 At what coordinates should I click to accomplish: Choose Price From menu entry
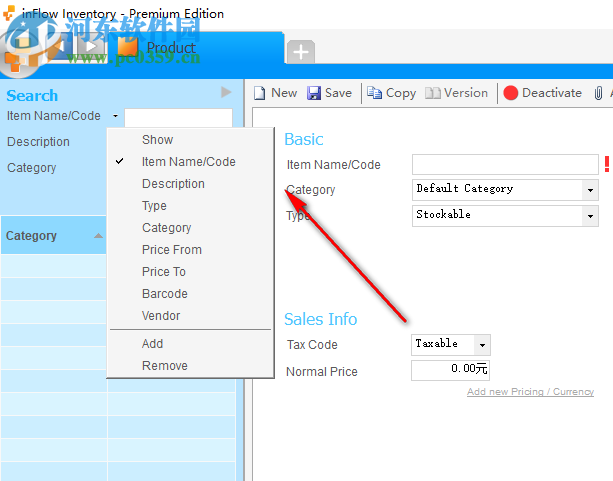[x=190, y=249]
